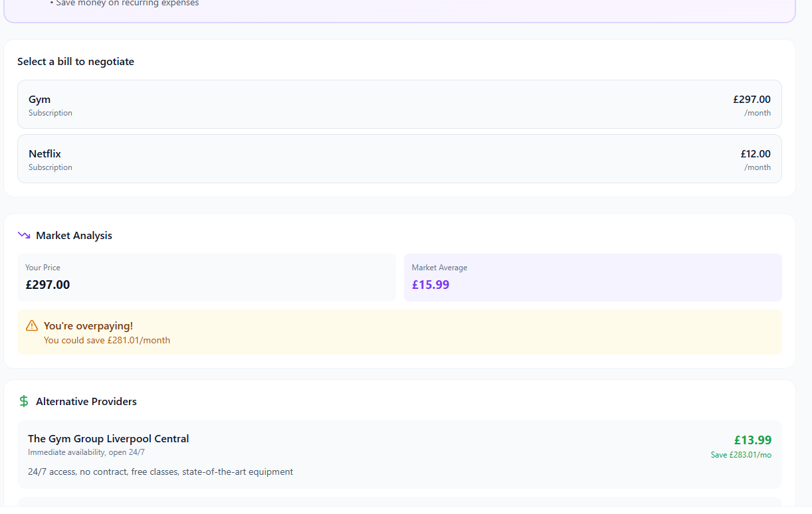Click the "Select a bill to negotiate" heading
Image resolution: width=812 pixels, height=514 pixels.
(76, 62)
